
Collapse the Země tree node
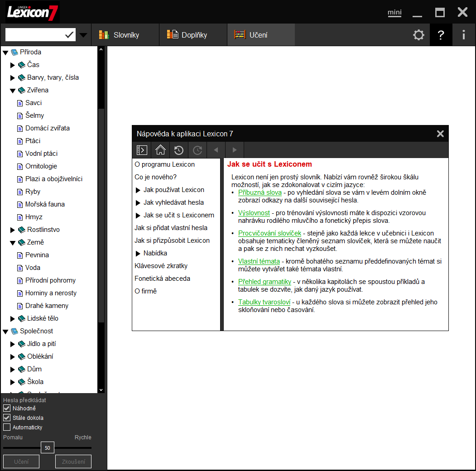13,243
